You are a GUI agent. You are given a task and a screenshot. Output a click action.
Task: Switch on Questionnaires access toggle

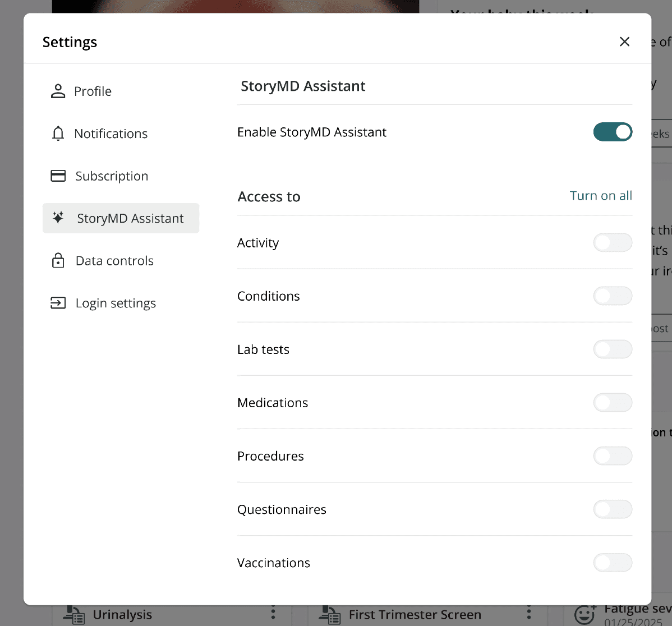coord(613,509)
